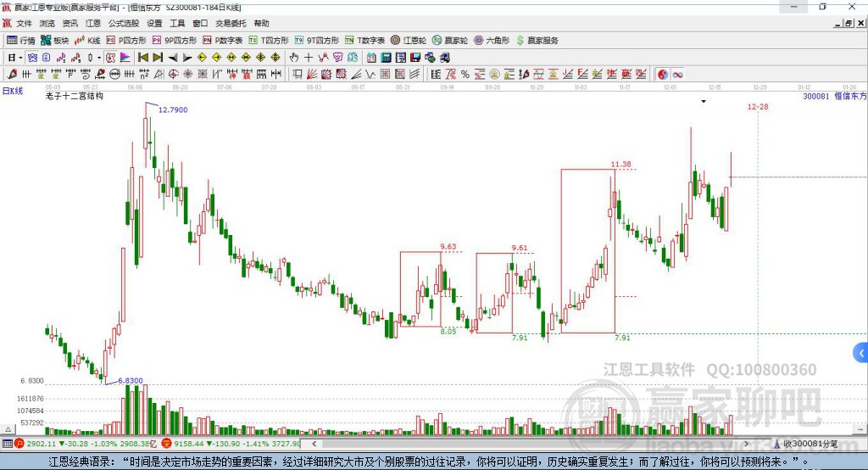This screenshot has width=868, height=470.
Task: Open the 板块 sector view
Action: [55, 41]
